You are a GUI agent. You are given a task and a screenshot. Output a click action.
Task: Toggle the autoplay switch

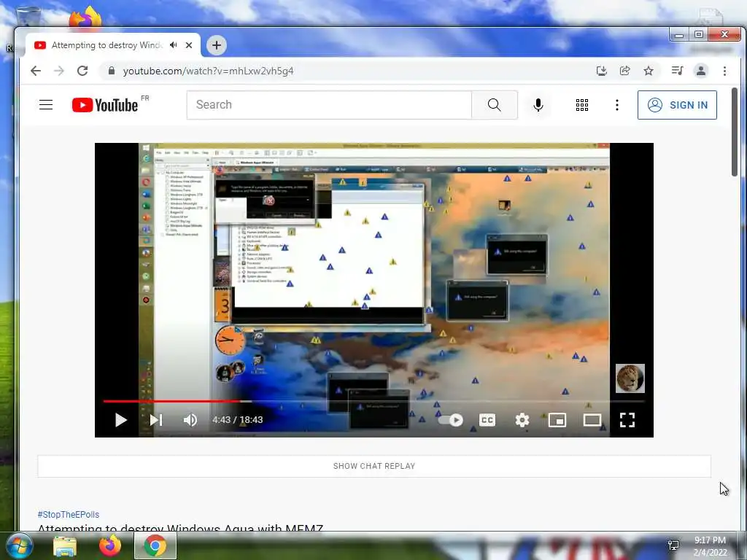pyautogui.click(x=450, y=419)
